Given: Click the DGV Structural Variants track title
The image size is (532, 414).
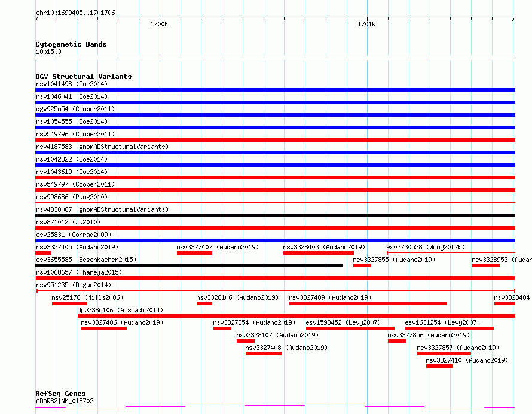Looking at the screenshot, I should coord(84,77).
